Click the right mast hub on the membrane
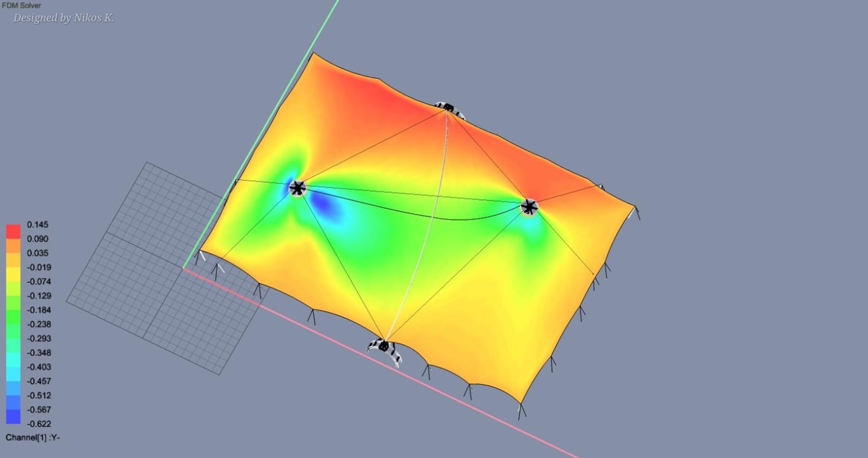Image resolution: width=868 pixels, height=458 pixels. pos(529,207)
